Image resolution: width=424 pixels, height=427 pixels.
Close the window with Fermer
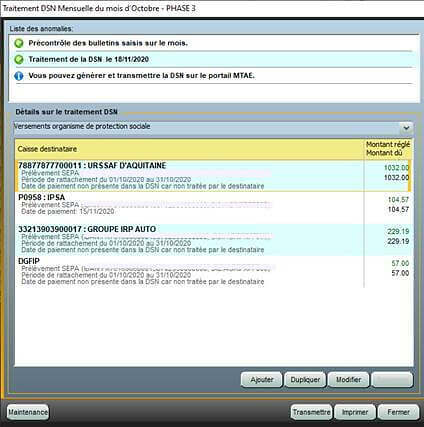[x=398, y=412]
